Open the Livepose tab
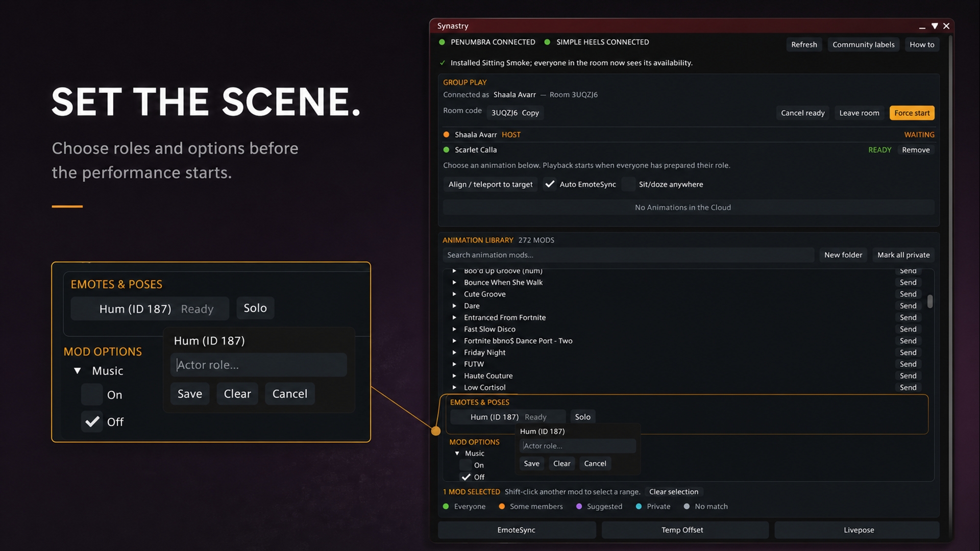The height and width of the screenshot is (551, 980). (x=857, y=530)
